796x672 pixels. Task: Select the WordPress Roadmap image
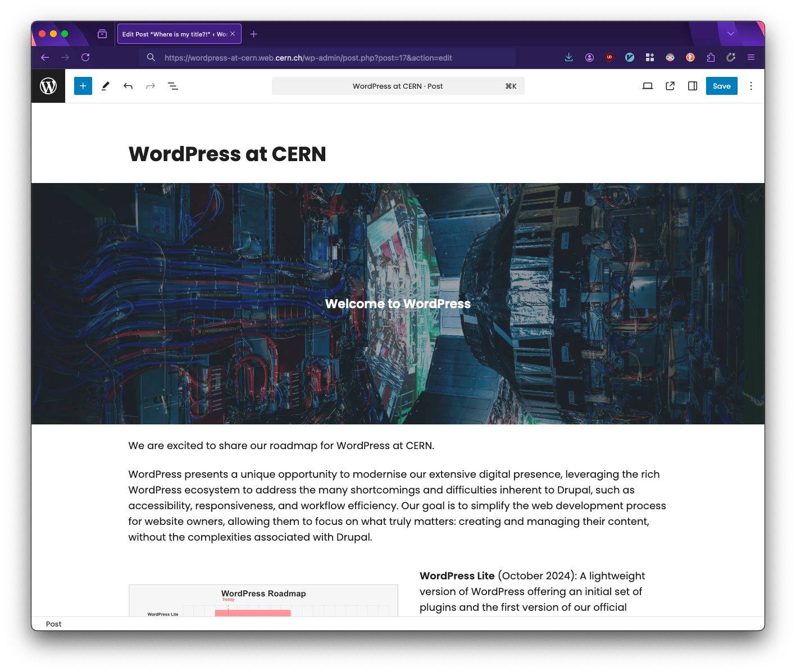coord(263,601)
